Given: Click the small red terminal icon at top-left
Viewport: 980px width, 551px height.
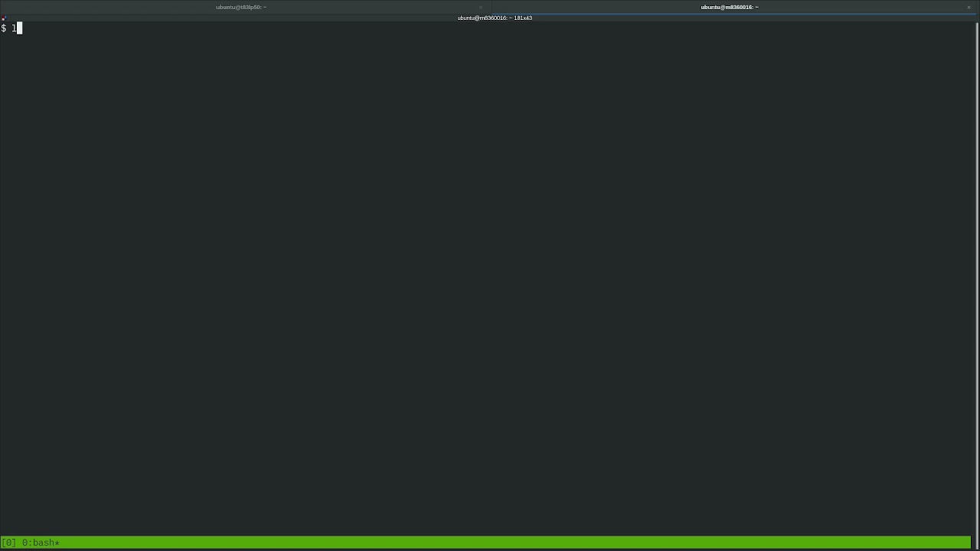Looking at the screenshot, I should (4, 18).
